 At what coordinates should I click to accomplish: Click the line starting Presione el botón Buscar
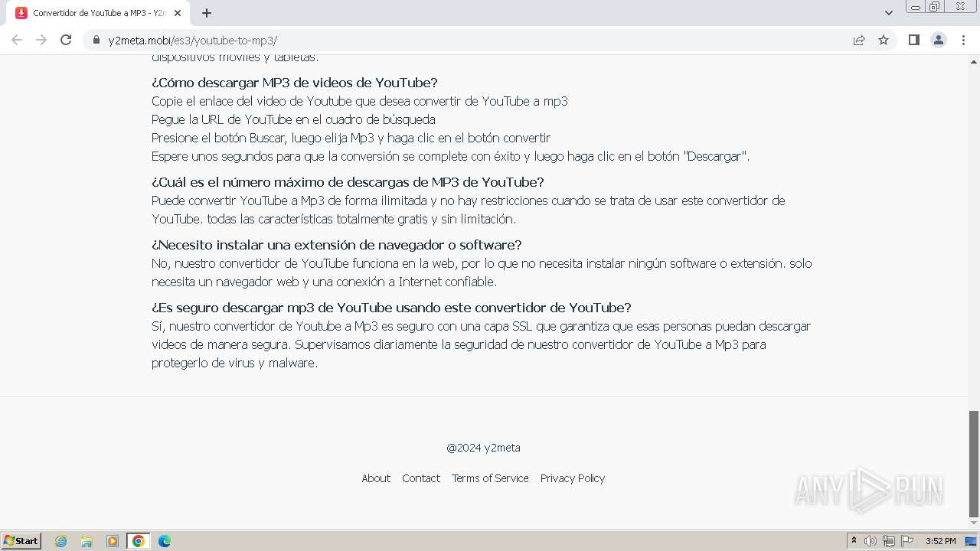tap(351, 138)
